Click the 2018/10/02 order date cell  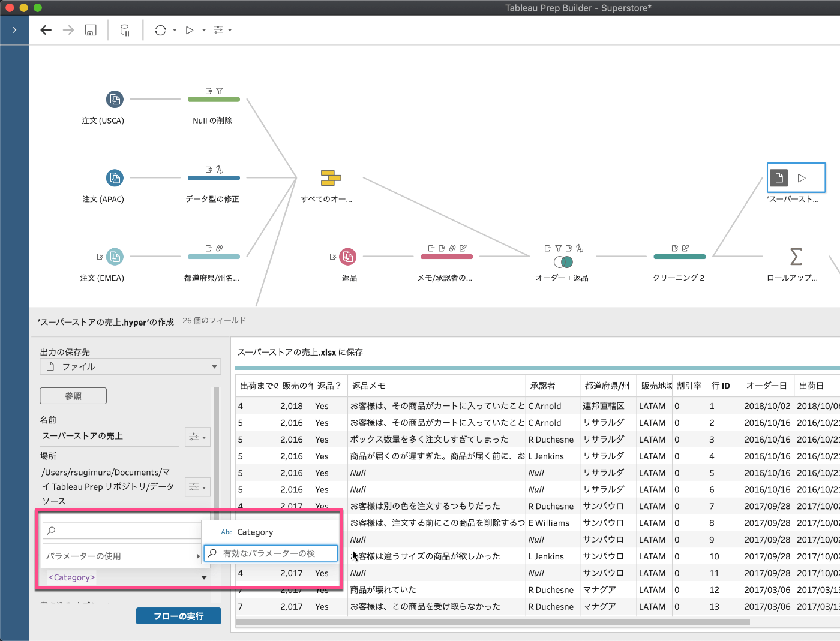[767, 406]
